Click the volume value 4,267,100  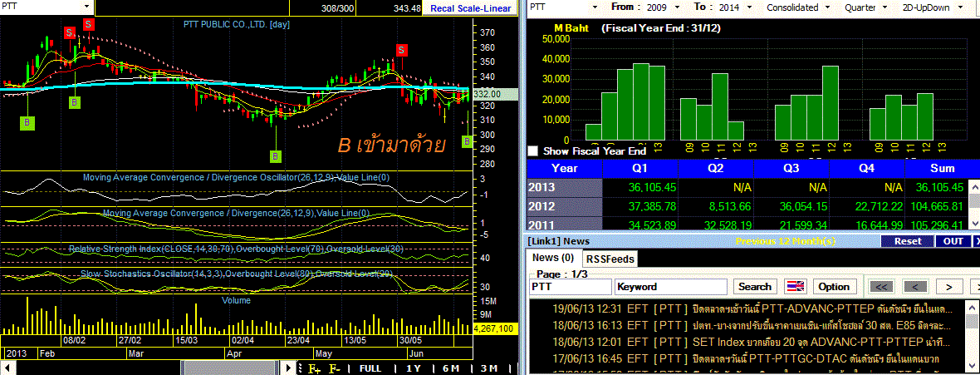click(x=494, y=328)
